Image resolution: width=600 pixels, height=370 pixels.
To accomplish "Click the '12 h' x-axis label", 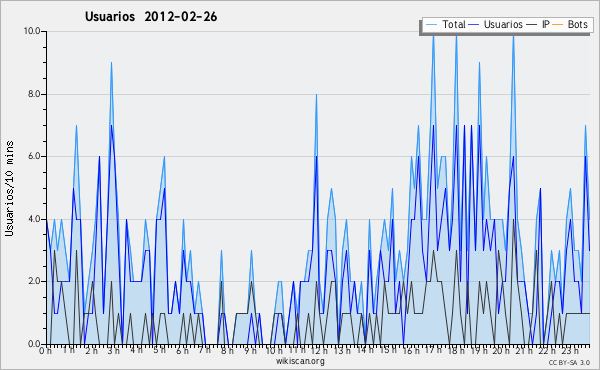I will pyautogui.click(x=319, y=351).
